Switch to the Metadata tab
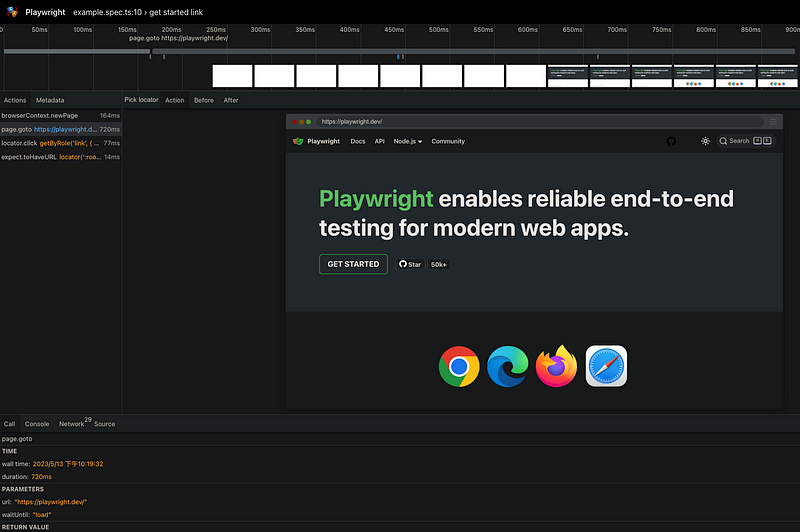 (50, 100)
